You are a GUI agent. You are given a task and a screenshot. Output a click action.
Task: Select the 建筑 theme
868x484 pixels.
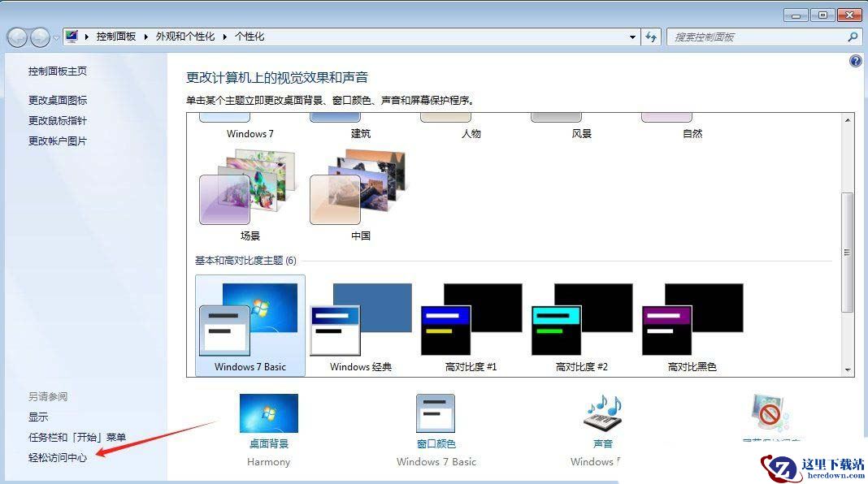tap(360, 127)
